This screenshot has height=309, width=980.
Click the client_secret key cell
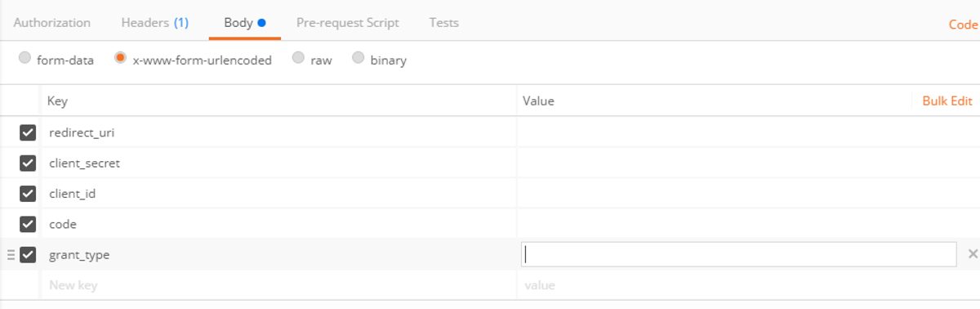point(278,163)
